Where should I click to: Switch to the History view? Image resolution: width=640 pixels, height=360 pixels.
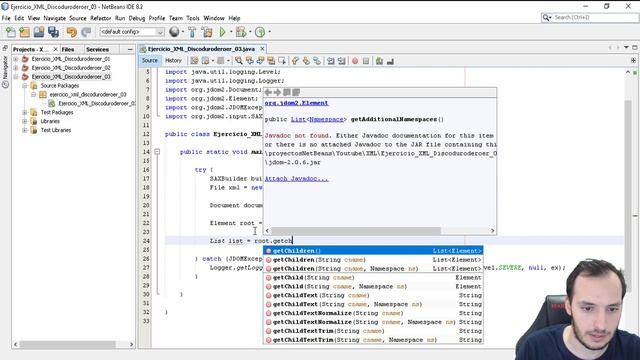[173, 60]
